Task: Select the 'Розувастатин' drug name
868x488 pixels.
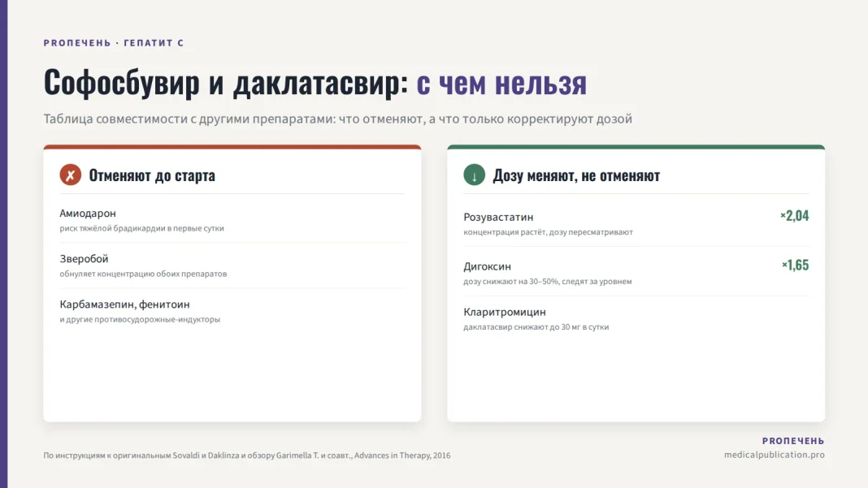Action: [x=498, y=217]
